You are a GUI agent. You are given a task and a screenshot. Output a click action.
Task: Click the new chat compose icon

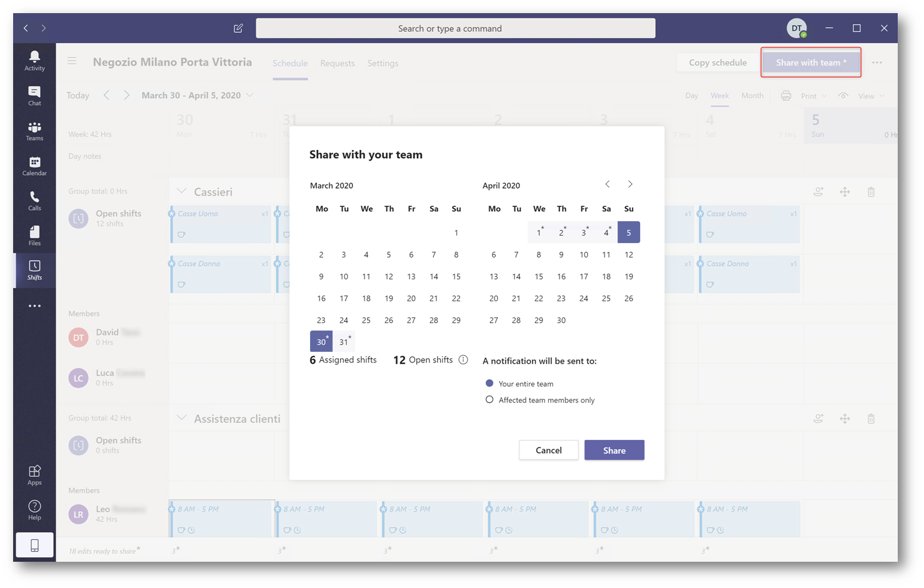(x=238, y=28)
